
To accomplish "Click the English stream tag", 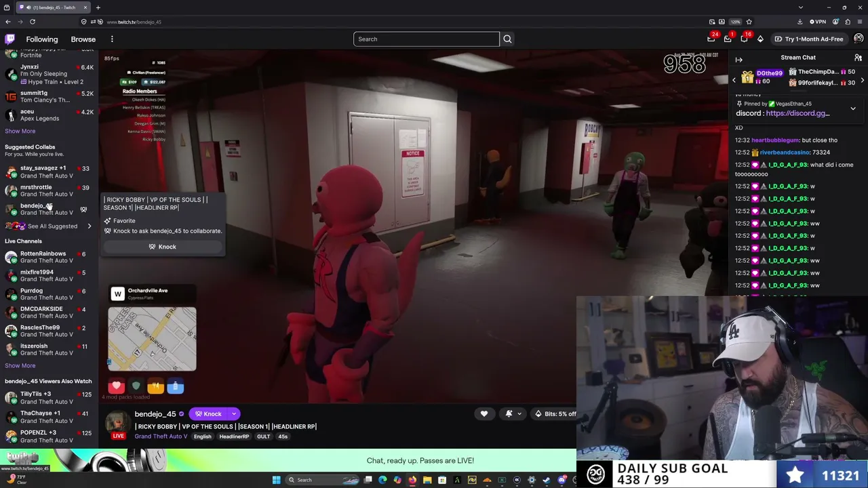I will coord(203,436).
